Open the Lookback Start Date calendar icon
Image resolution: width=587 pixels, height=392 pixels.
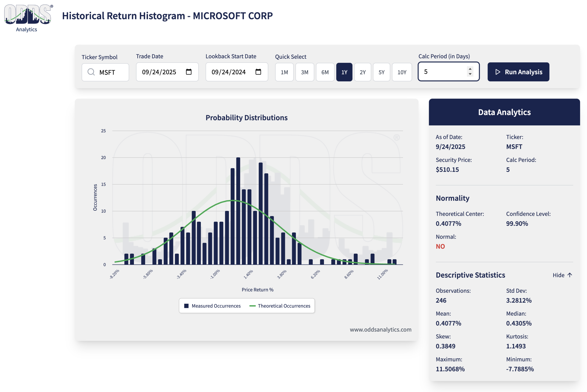tap(258, 72)
